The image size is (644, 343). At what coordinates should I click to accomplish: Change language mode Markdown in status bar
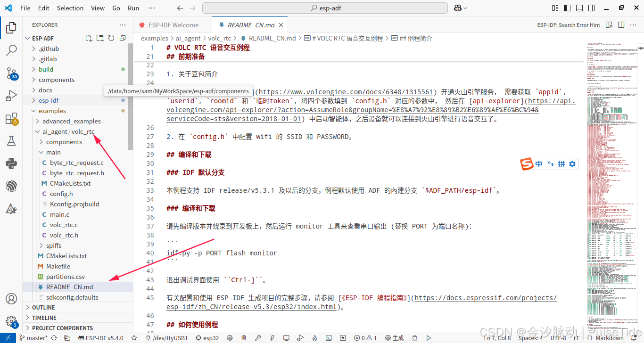click(610, 338)
